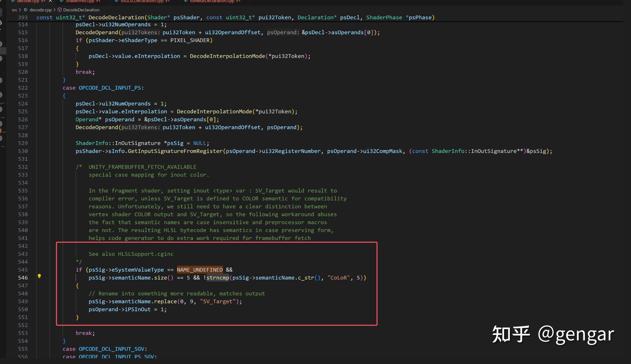Click the C++ icon on the toMetalDeclaration.cpp tab
The width and height of the screenshot is (631, 364).
pyautogui.click(x=186, y=1)
